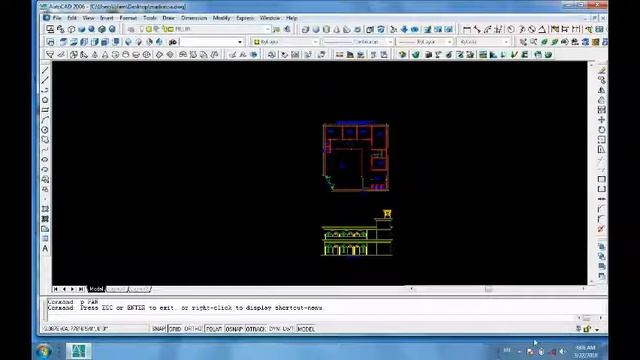Click the Linear Dimension icon
Image resolution: width=640 pixels, height=360 pixels.
pyautogui.click(x=467, y=29)
